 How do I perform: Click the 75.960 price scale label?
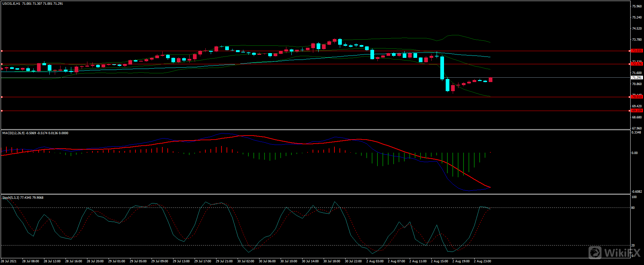coord(637,6)
